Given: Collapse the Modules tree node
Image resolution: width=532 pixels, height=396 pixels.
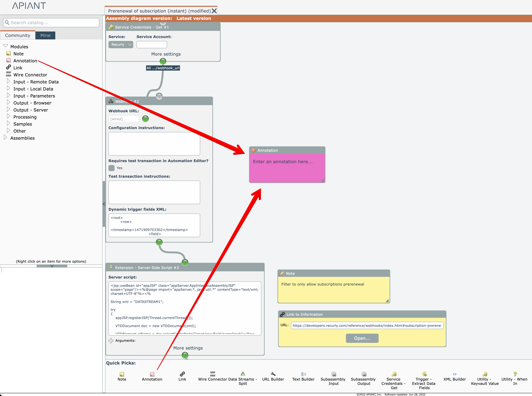Looking at the screenshot, I should tap(6, 46).
